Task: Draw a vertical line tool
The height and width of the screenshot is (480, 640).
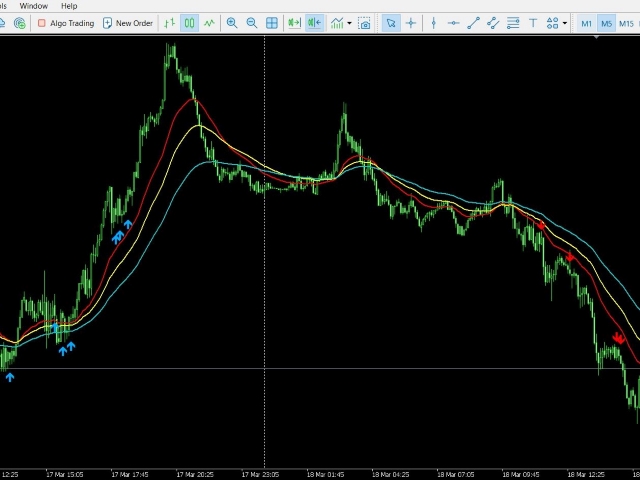Action: (434, 23)
